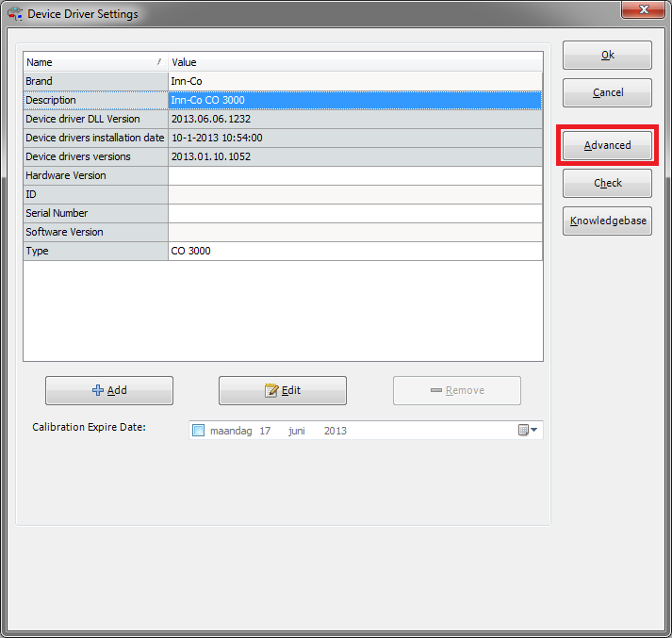Click the weekday 'maandag' in date field
This screenshot has height=638, width=672.
[231, 431]
